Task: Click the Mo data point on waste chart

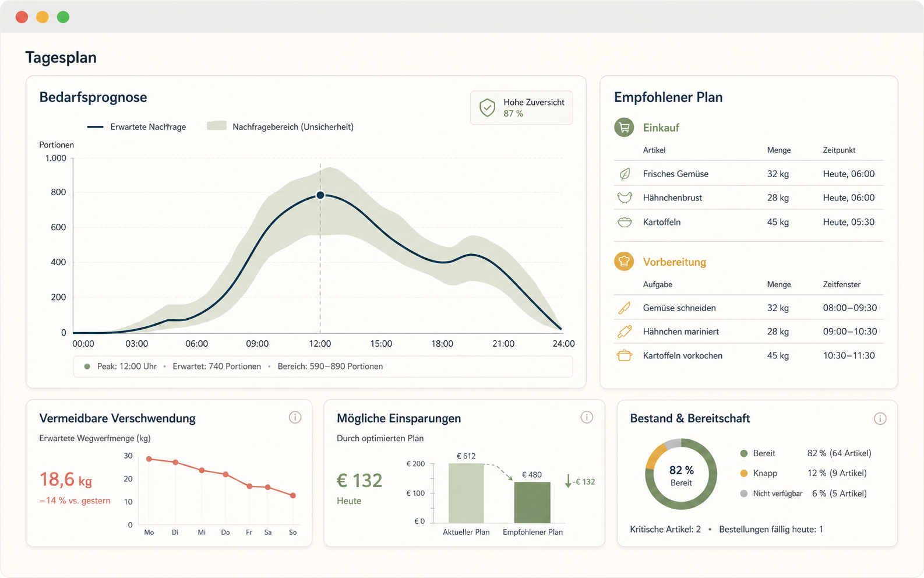Action: click(149, 459)
